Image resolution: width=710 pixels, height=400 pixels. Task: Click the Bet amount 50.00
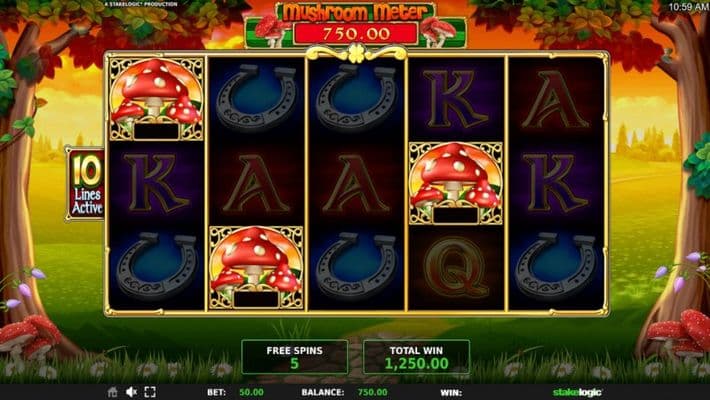251,392
